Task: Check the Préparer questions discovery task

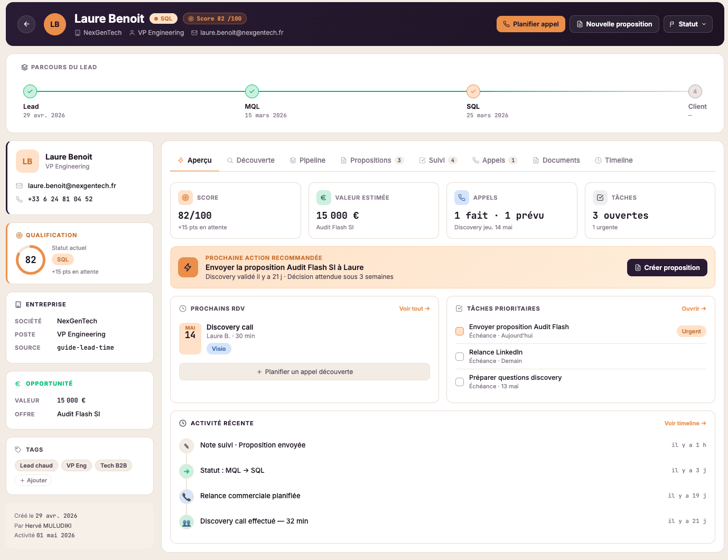Action: 460,382
